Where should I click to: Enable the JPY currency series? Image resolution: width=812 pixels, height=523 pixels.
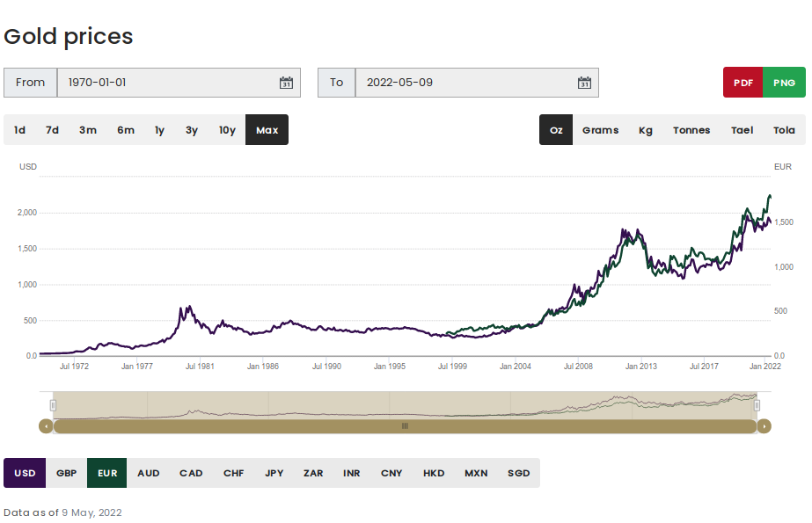[274, 473]
